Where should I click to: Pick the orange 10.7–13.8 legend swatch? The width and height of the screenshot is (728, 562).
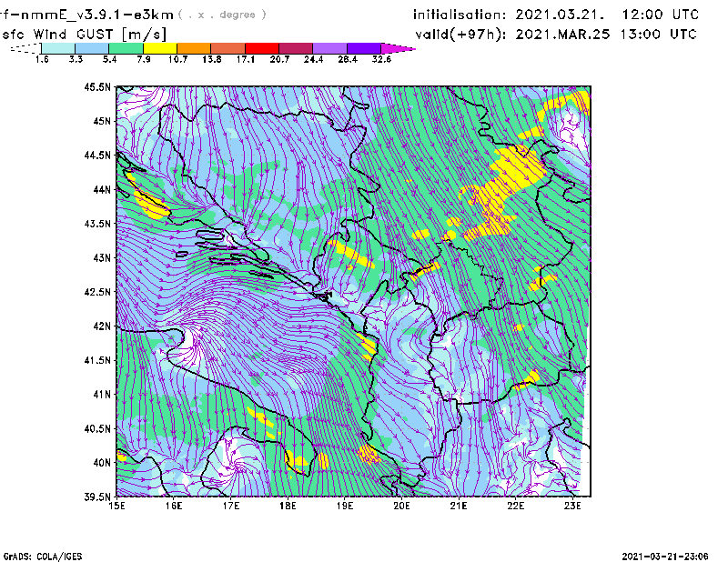pyautogui.click(x=194, y=48)
